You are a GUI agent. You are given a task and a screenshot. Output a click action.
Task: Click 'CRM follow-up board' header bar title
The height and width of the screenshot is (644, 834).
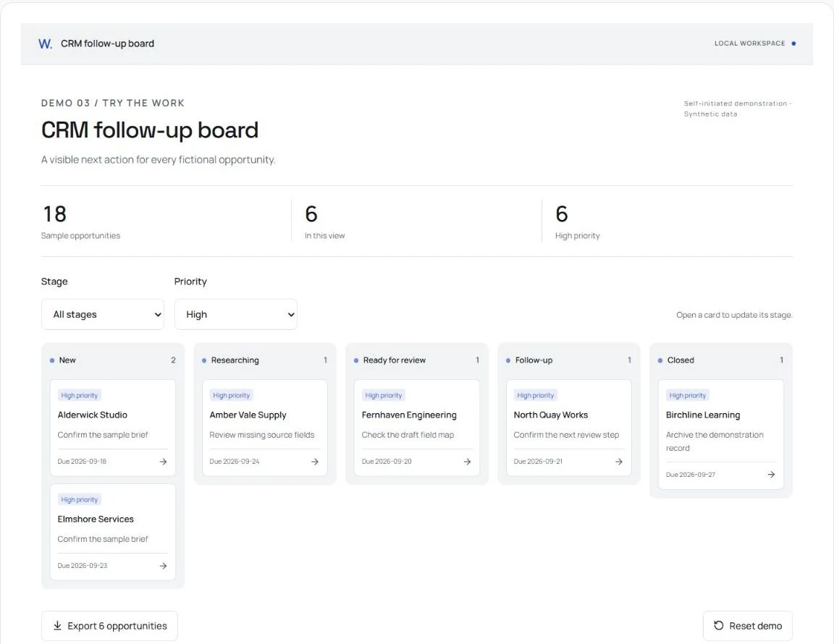point(107,43)
